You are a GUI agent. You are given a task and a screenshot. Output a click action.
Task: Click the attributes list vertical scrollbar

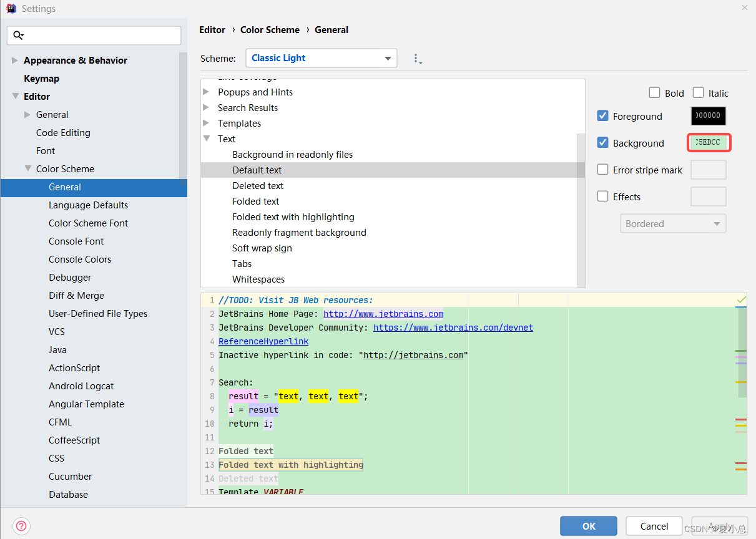click(581, 209)
